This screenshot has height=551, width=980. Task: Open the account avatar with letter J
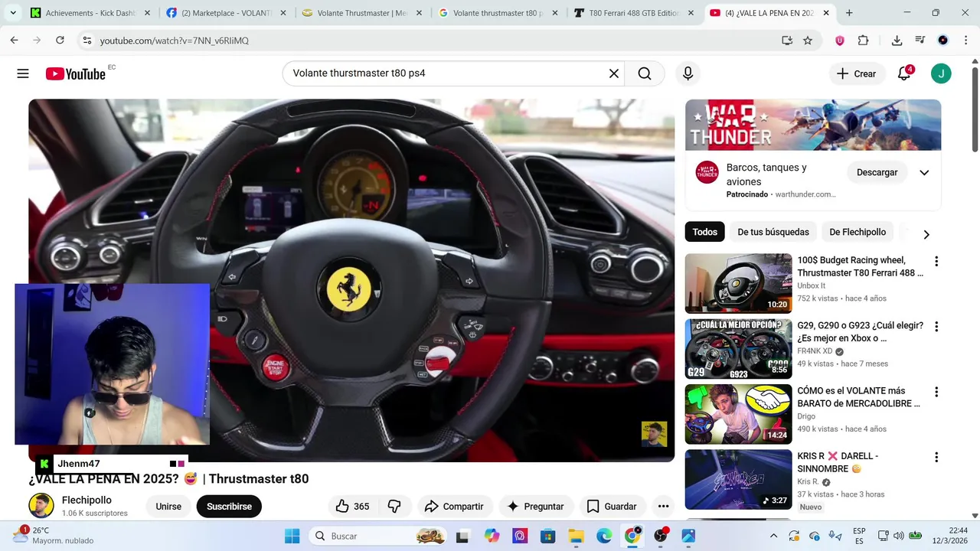(941, 73)
